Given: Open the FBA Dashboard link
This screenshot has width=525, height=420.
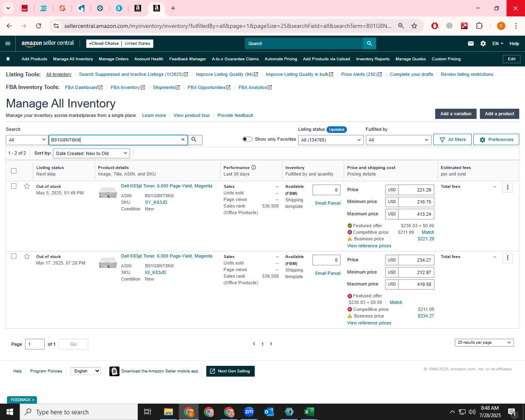Looking at the screenshot, I should pos(84,87).
